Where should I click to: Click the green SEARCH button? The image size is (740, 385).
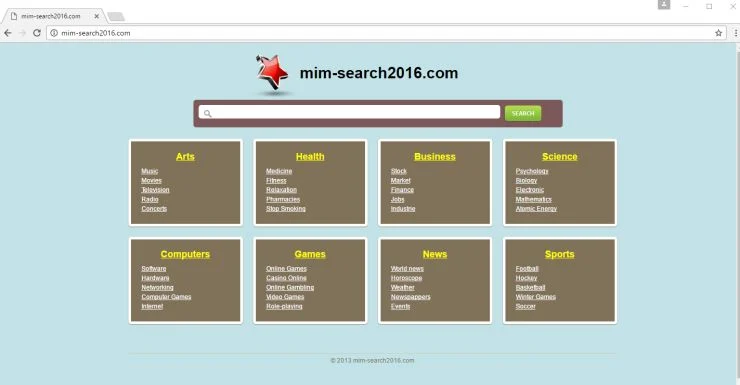click(x=523, y=113)
